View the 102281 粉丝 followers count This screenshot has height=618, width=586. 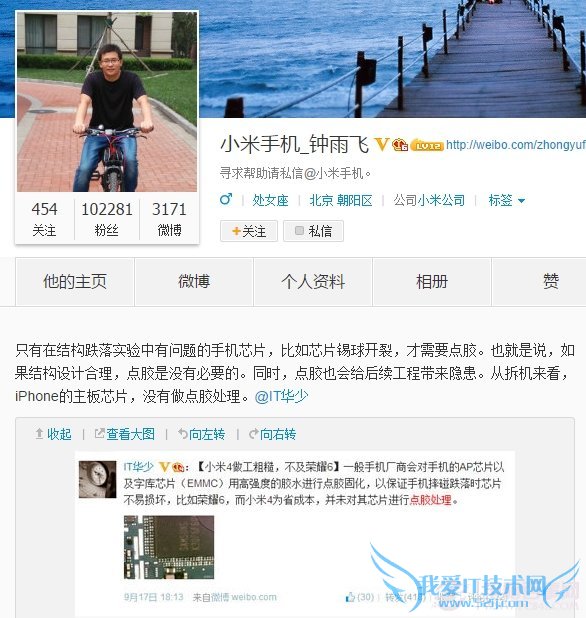(x=107, y=219)
